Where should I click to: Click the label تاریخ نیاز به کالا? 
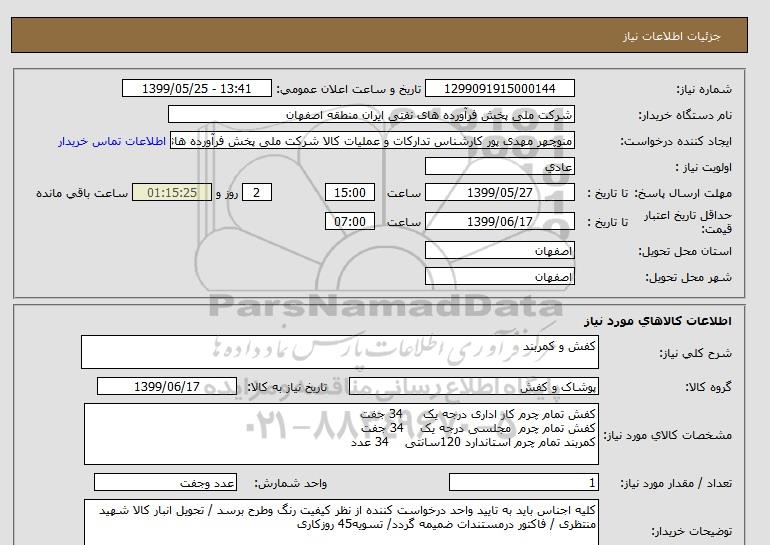tap(287, 387)
